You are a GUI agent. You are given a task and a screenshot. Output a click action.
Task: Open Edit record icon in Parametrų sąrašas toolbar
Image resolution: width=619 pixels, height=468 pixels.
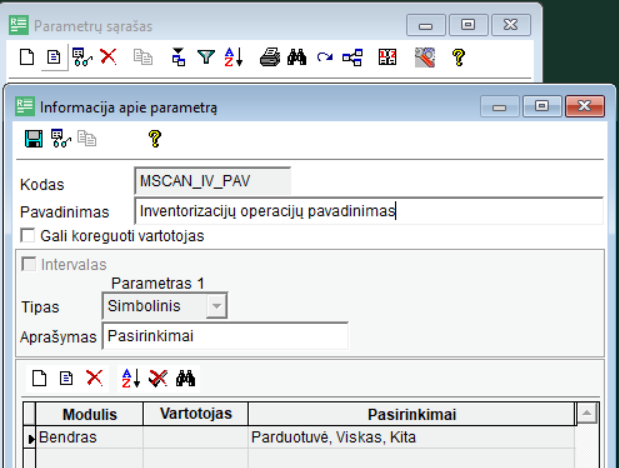click(x=54, y=57)
